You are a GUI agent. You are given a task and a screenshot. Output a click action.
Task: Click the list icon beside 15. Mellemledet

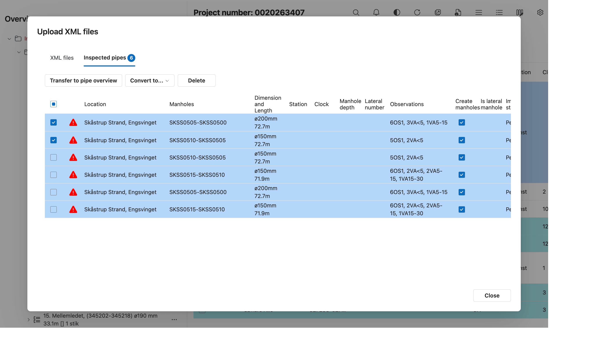coord(37,319)
